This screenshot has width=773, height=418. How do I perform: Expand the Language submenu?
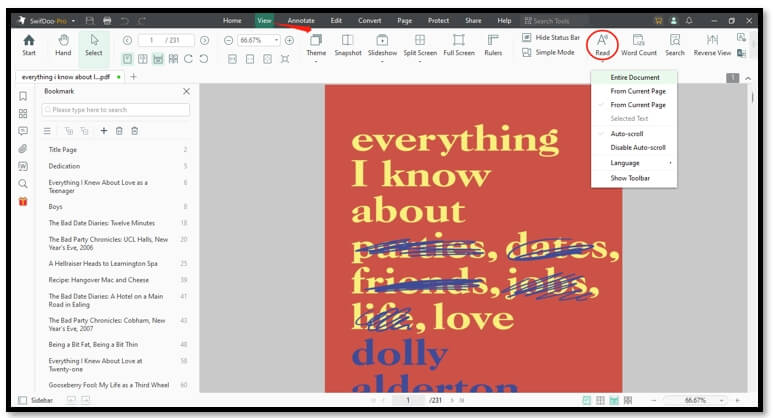(x=634, y=163)
